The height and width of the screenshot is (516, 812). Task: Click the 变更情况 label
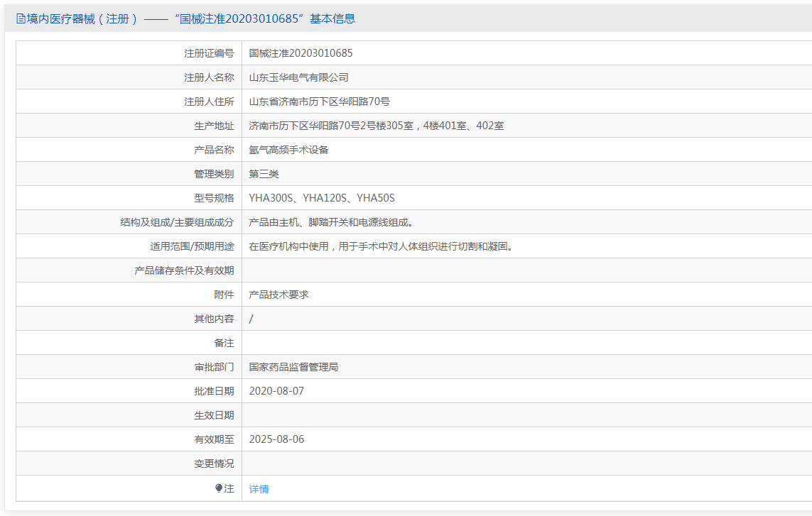[214, 463]
